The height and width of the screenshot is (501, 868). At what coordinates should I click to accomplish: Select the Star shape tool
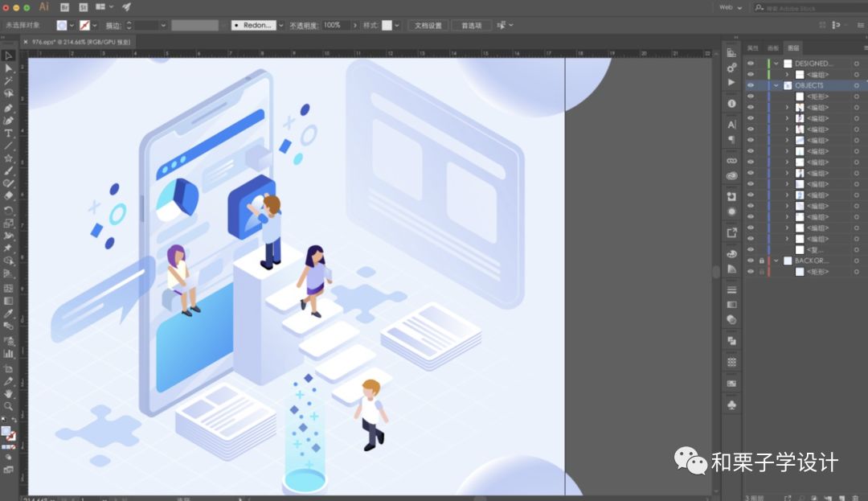pos(8,158)
